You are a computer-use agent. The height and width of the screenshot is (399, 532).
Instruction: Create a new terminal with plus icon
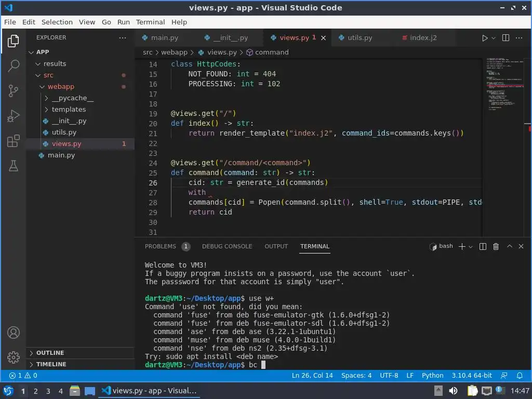[462, 247]
